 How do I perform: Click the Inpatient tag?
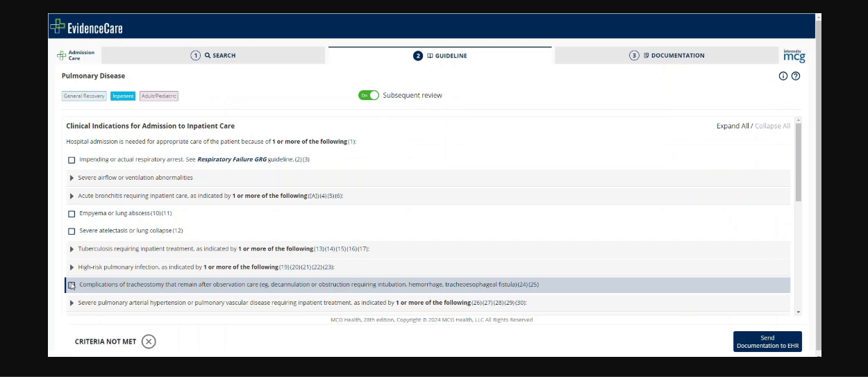123,96
